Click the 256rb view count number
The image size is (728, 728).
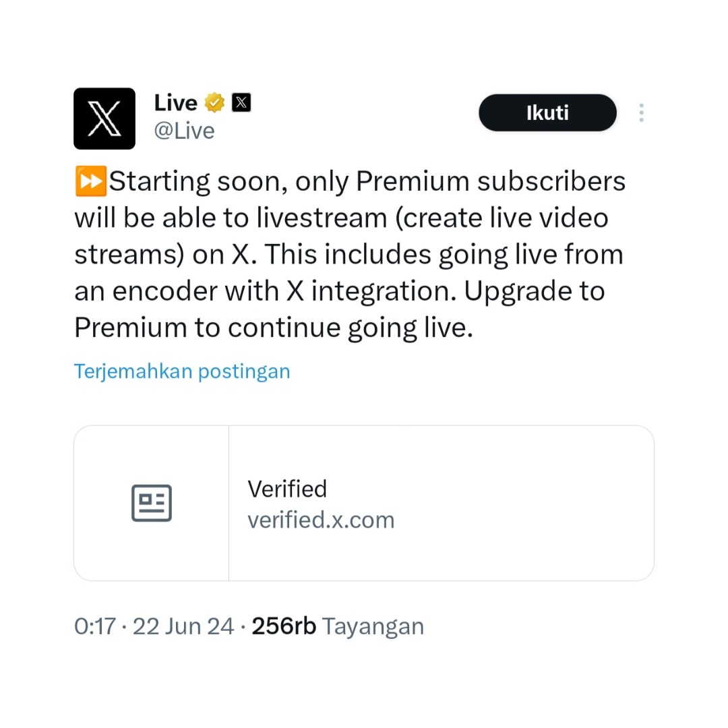[284, 626]
